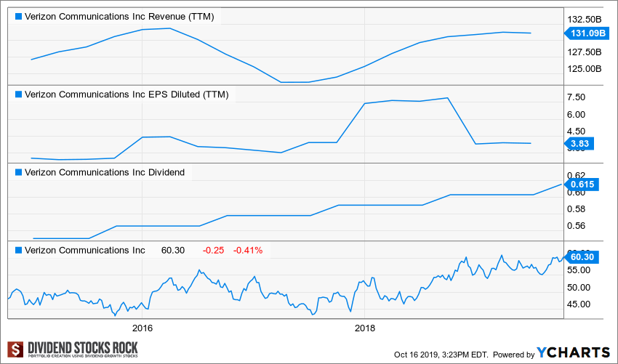Click the blue square beside Revenue (TTM) legend
This screenshot has height=364, width=618.
(18, 17)
